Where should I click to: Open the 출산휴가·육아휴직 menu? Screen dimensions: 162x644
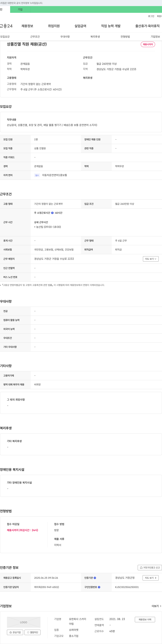(147, 26)
